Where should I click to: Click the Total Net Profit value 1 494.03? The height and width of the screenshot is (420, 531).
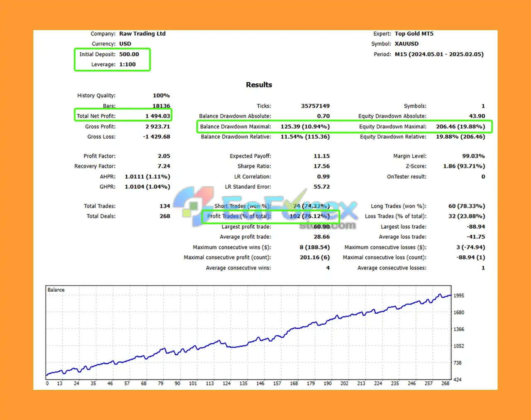[158, 116]
